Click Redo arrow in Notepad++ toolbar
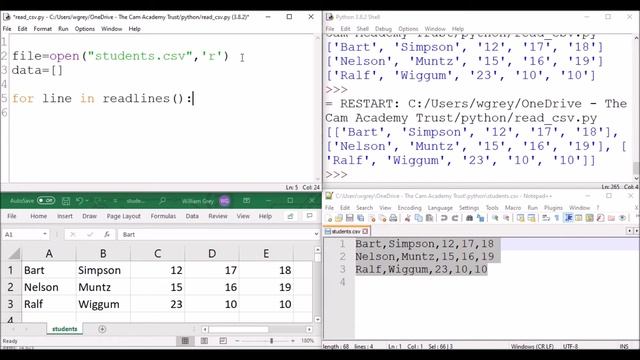The width and height of the screenshot is (640, 360). (x=455, y=218)
